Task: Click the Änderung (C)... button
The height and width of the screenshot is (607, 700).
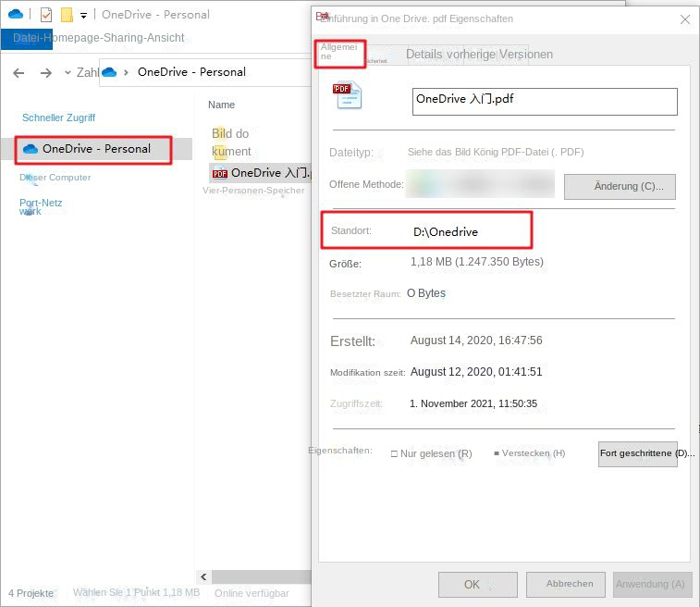Action: [x=620, y=187]
